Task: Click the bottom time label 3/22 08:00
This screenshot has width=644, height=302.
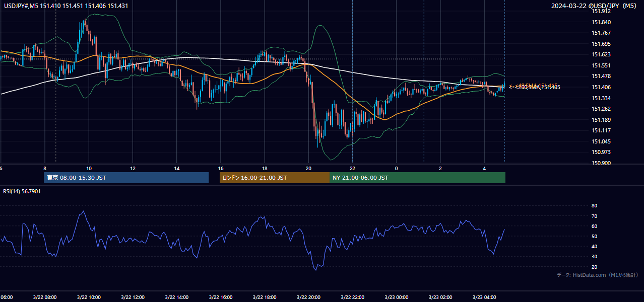Action: (45, 297)
